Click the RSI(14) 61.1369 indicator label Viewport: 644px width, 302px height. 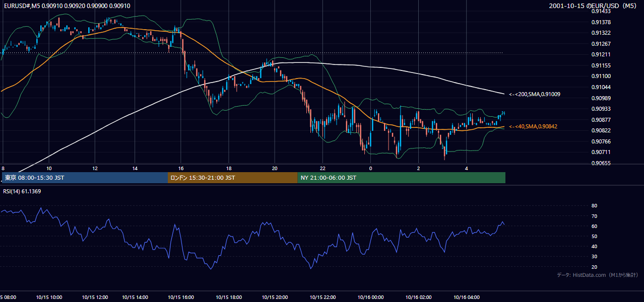[22, 191]
